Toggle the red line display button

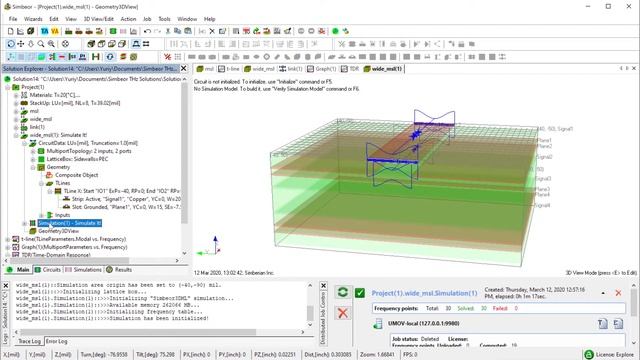pyautogui.click(x=62, y=57)
